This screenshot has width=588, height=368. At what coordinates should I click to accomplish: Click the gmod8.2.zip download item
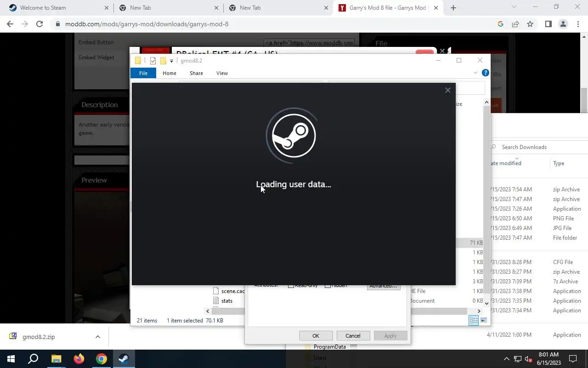[x=39, y=337]
